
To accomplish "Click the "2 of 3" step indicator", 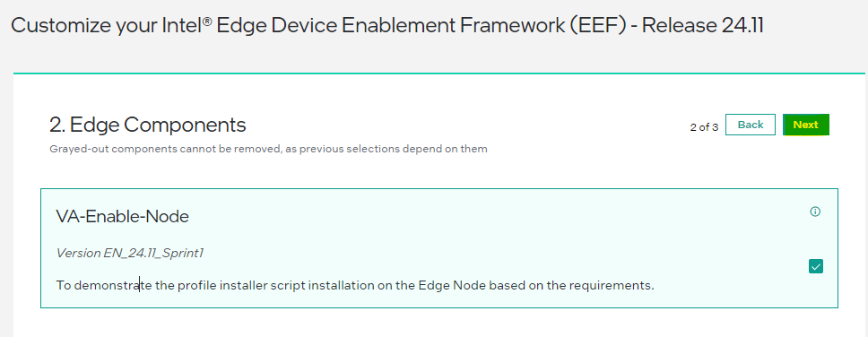I will pyautogui.click(x=704, y=127).
